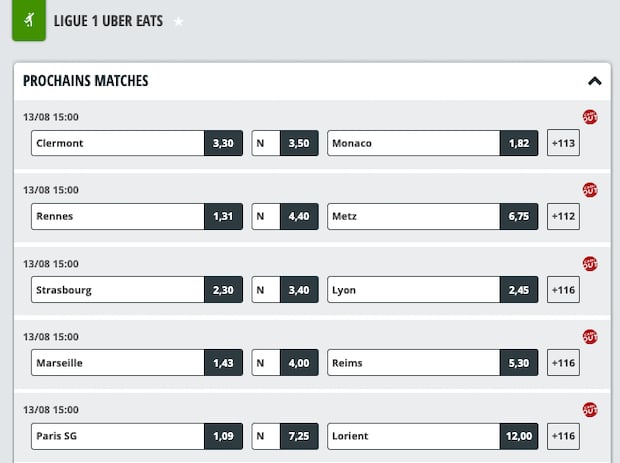Click the cash out icon for Marseille-Reims
This screenshot has height=463, width=620.
tap(590, 337)
